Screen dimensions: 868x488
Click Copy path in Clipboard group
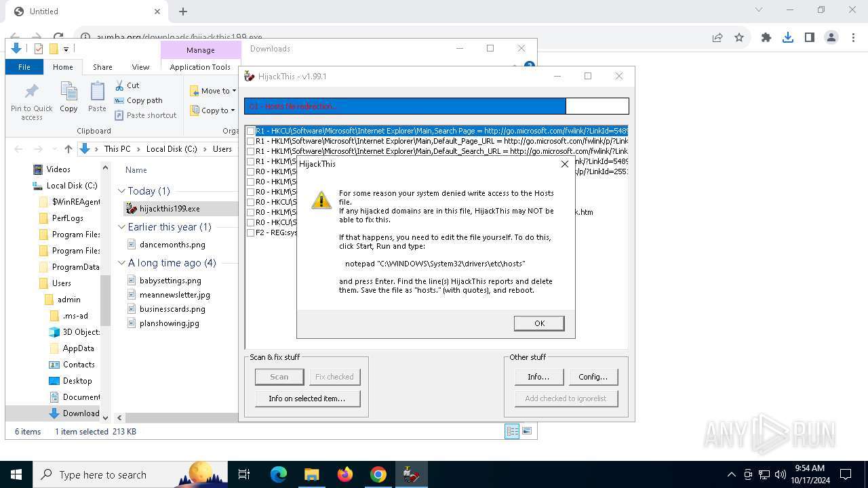[138, 100]
